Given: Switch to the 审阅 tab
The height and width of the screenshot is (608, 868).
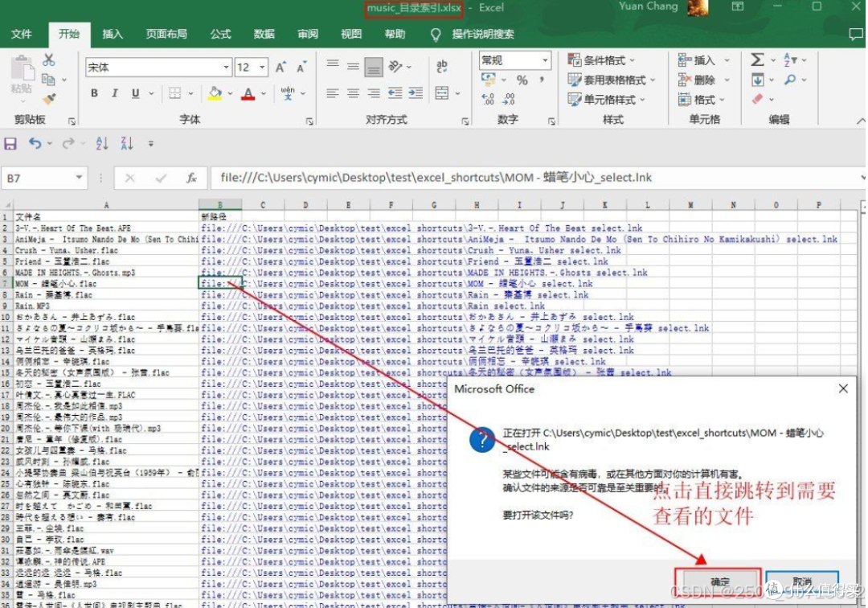Looking at the screenshot, I should click(x=308, y=34).
